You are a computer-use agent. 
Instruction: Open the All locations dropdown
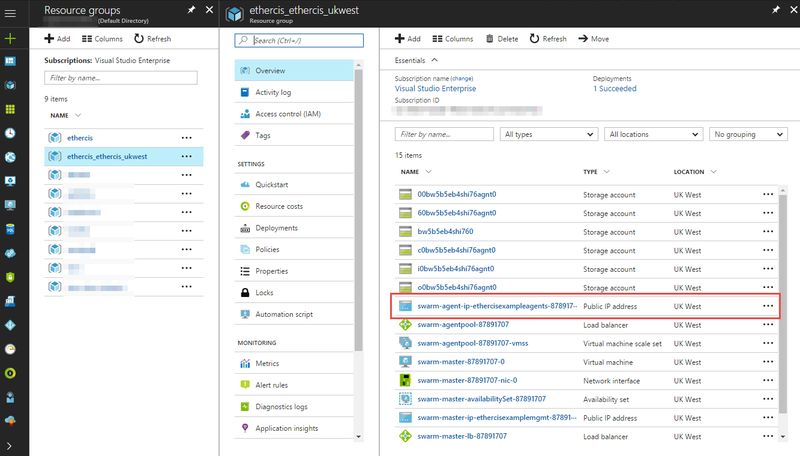tap(654, 134)
